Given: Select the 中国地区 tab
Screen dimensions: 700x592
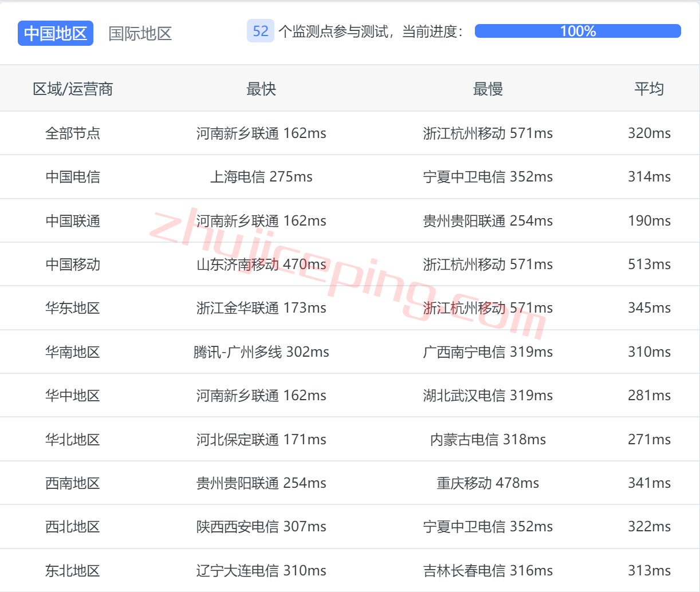Looking at the screenshot, I should pyautogui.click(x=56, y=33).
